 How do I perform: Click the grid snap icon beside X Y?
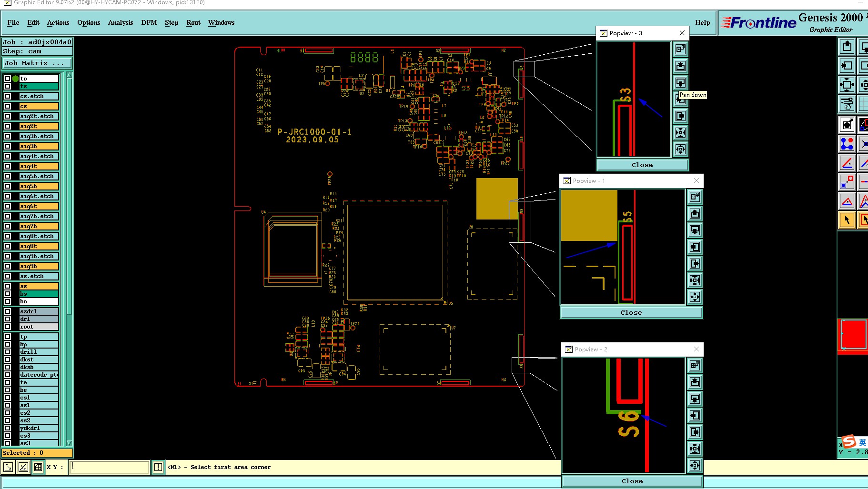coord(38,467)
